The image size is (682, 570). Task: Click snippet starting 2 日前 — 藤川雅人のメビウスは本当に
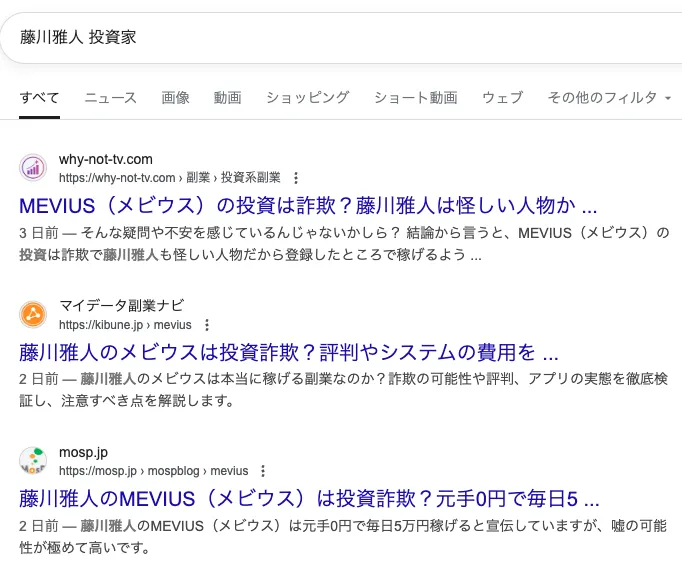[344, 390]
